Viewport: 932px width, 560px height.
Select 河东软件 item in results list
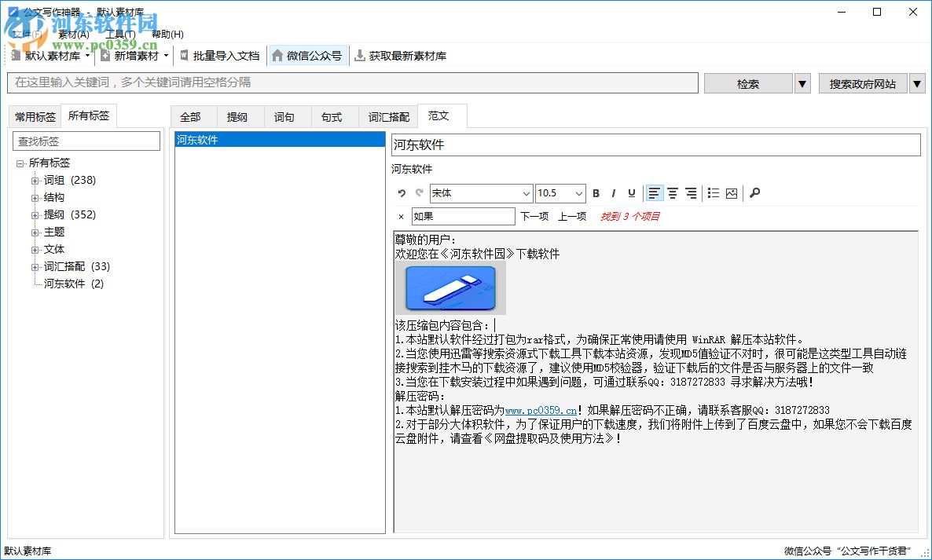click(x=280, y=140)
